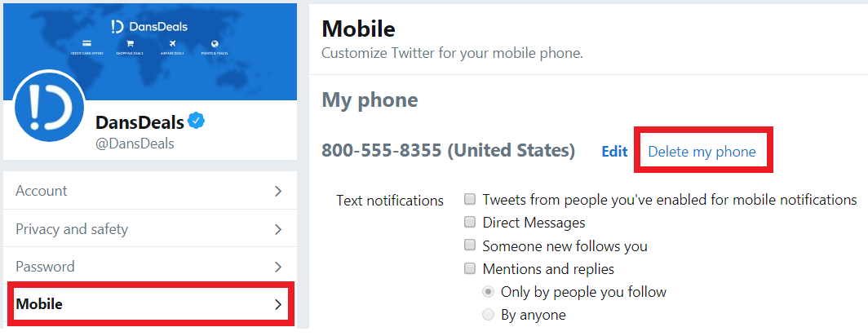
Task: Click the credit card offers icon in banner
Action: [87, 43]
